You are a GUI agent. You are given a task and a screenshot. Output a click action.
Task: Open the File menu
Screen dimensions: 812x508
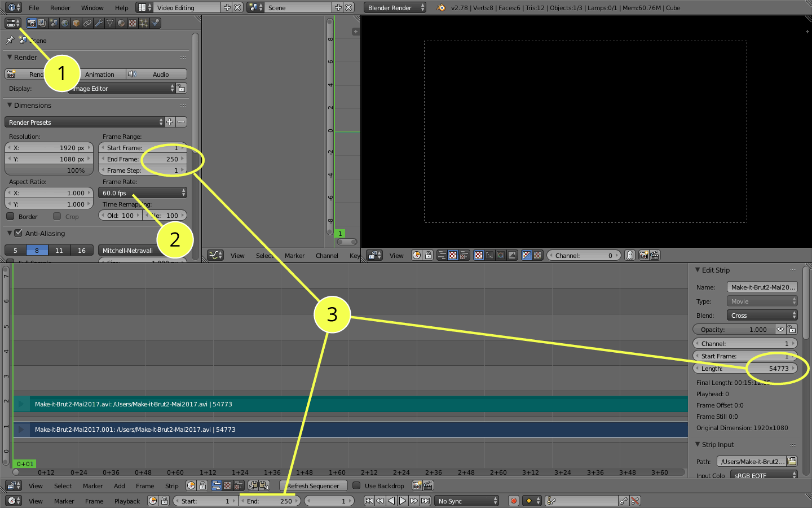(x=34, y=8)
